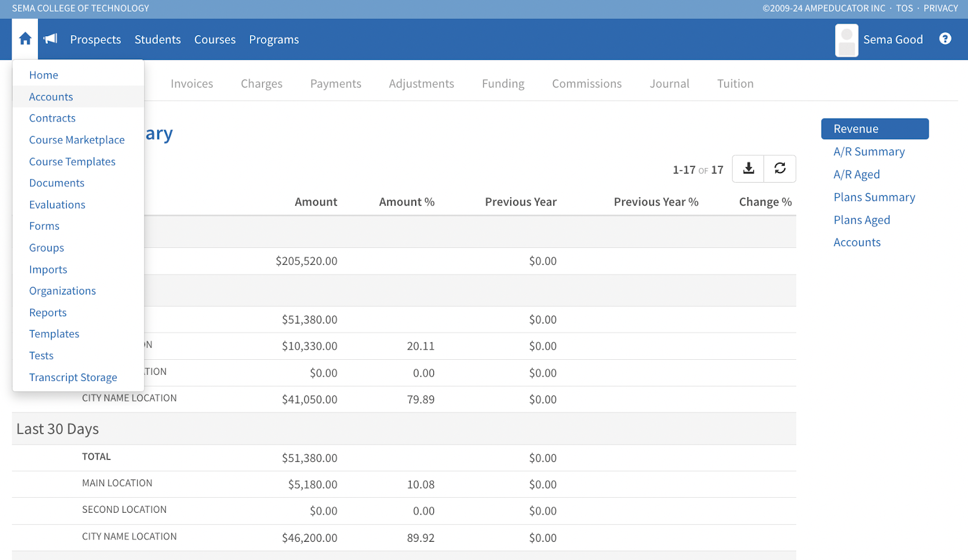Screen dimensions: 968x560
Task: Click the PRIVACY link in header
Action: 941,8
